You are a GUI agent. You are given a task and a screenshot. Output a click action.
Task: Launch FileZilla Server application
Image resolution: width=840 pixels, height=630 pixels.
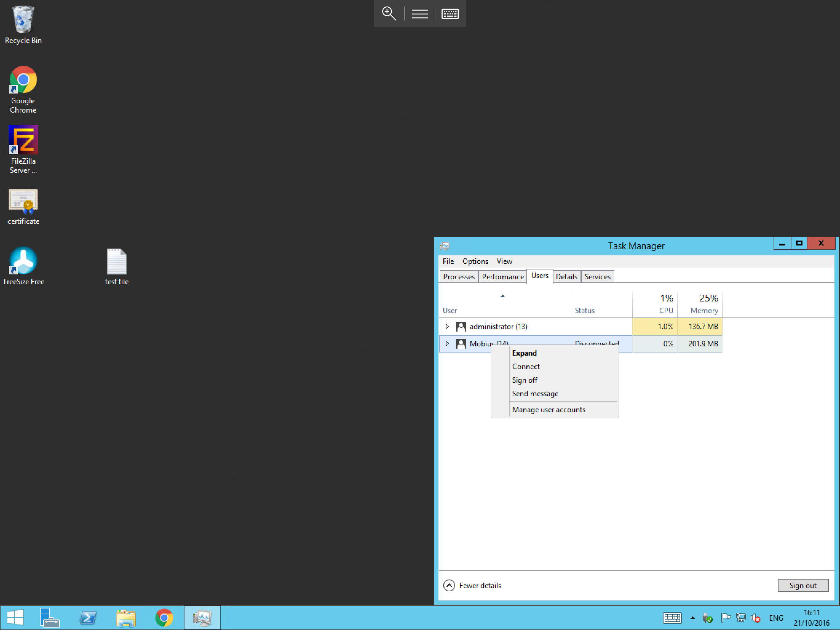click(x=23, y=140)
